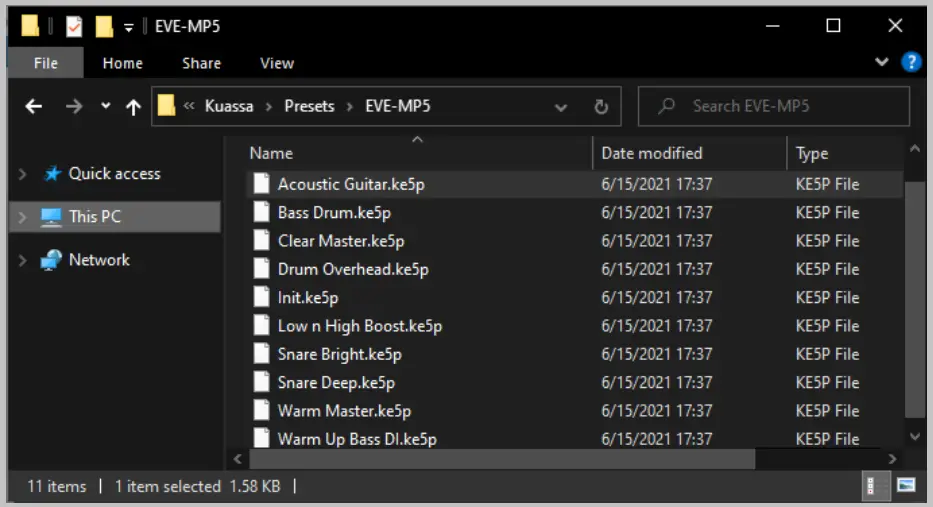
Task: Open the Share ribbon tab
Action: pos(201,63)
